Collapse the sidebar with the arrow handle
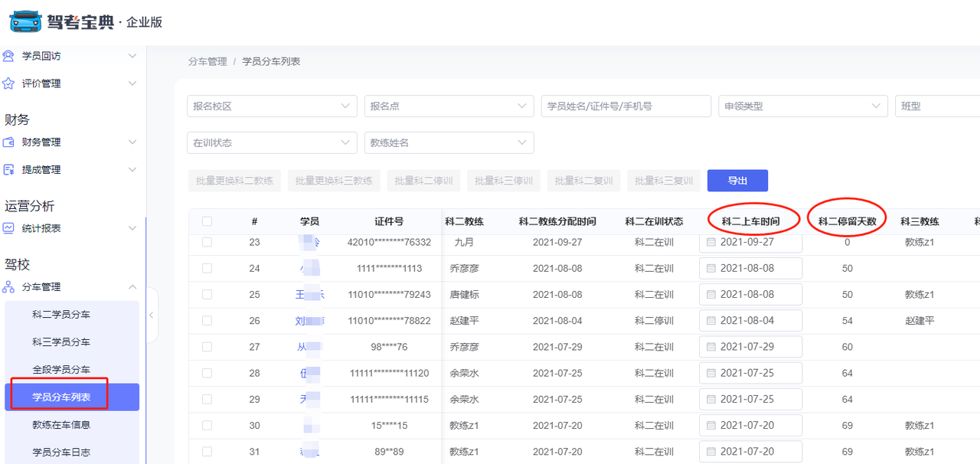 pos(151,315)
